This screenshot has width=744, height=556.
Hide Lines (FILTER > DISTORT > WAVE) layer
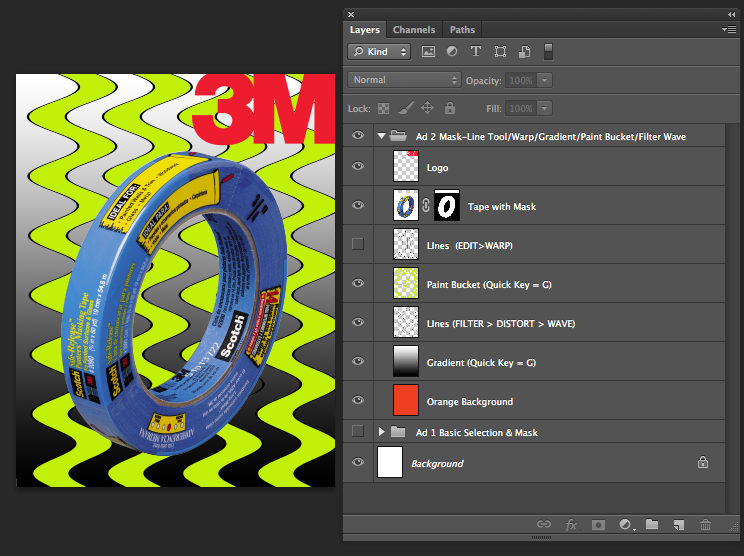[x=358, y=322]
